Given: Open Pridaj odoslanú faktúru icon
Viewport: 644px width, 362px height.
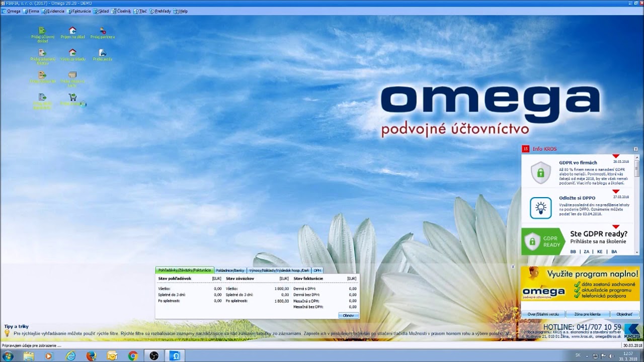Looking at the screenshot, I should click(x=42, y=53).
